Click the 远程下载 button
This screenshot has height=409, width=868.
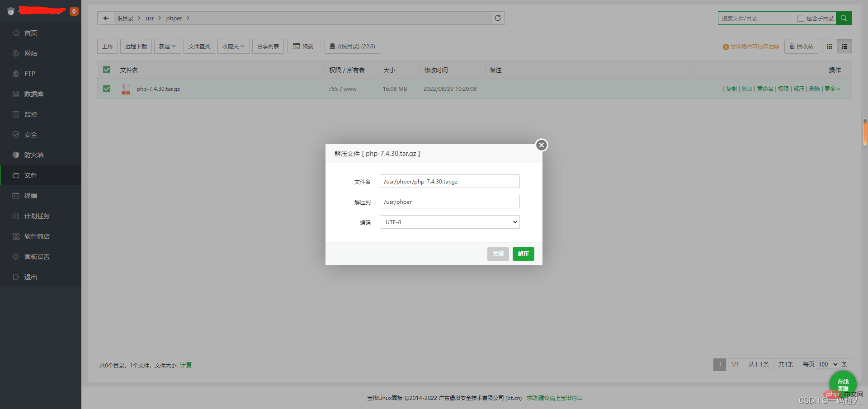coord(136,46)
